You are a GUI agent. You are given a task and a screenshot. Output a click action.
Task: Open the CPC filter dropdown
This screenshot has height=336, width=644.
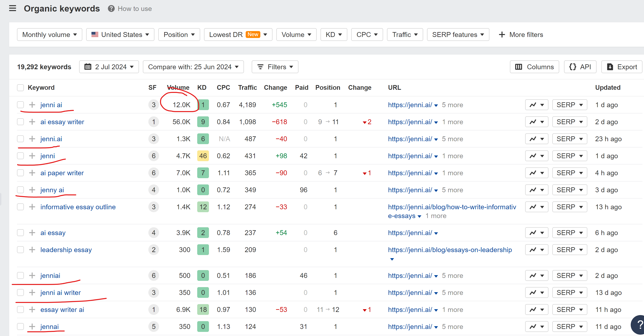click(x=367, y=35)
